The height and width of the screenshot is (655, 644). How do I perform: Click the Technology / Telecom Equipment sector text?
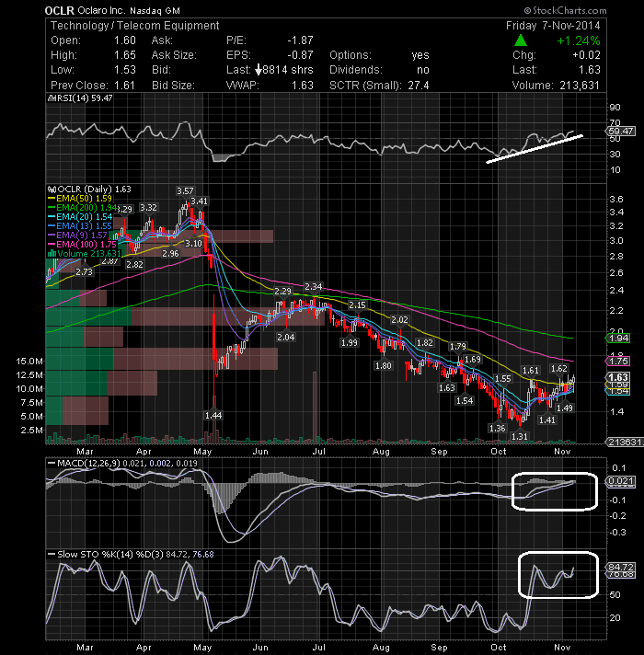tap(135, 26)
